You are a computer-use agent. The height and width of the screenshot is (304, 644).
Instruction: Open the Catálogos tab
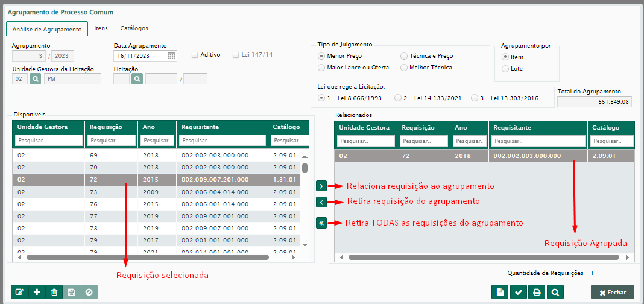pos(134,28)
